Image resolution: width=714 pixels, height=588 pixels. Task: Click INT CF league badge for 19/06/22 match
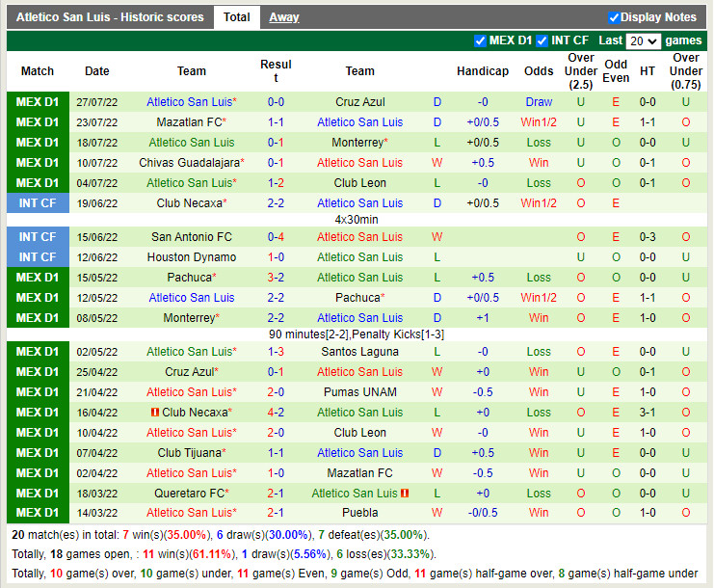[x=38, y=203]
